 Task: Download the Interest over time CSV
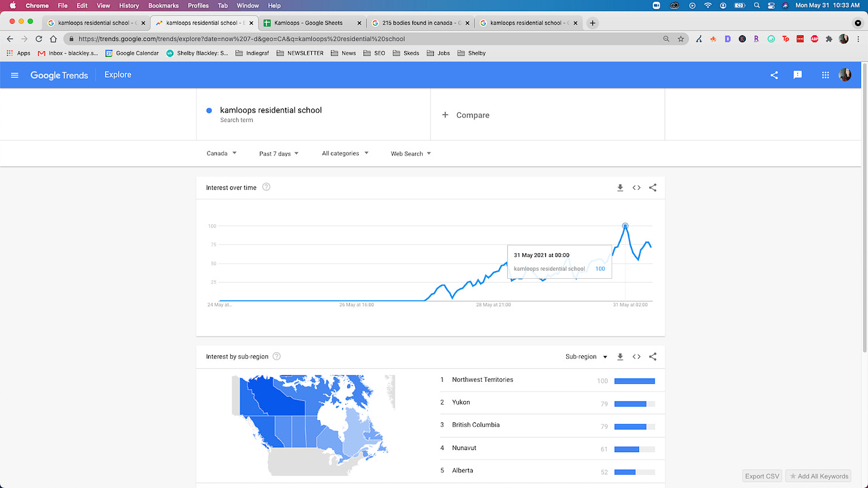click(620, 188)
